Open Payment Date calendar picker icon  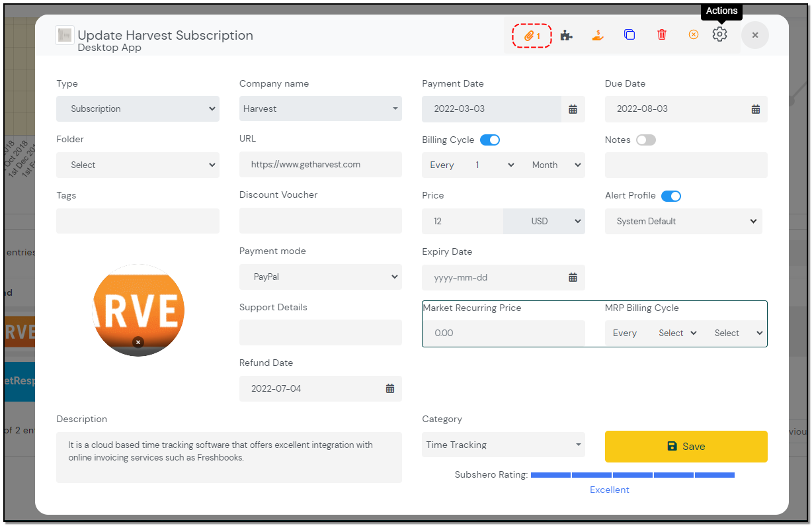coord(573,109)
